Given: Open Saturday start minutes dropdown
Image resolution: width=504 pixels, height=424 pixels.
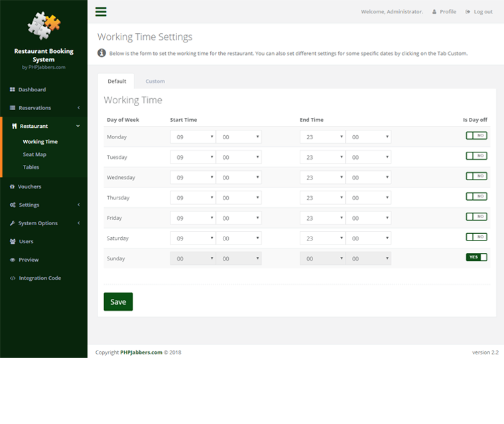Looking at the screenshot, I should coord(239,238).
